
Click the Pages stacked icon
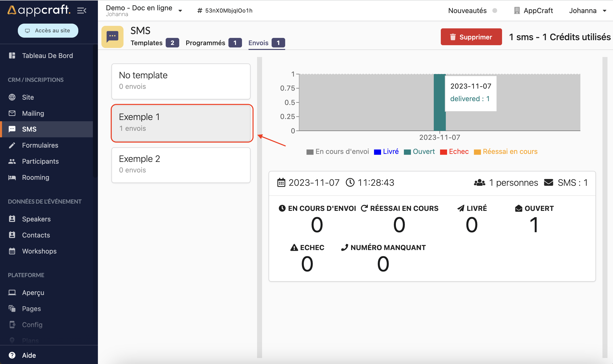coord(12,309)
